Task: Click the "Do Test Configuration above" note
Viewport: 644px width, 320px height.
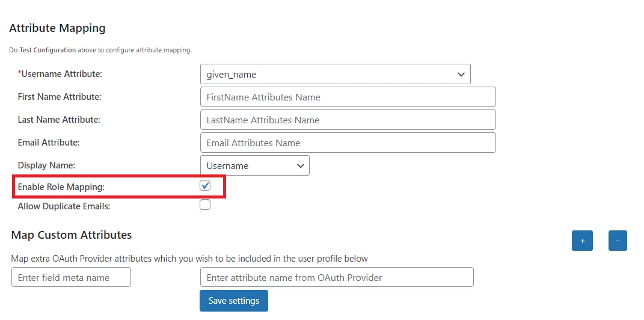Action: pos(100,50)
